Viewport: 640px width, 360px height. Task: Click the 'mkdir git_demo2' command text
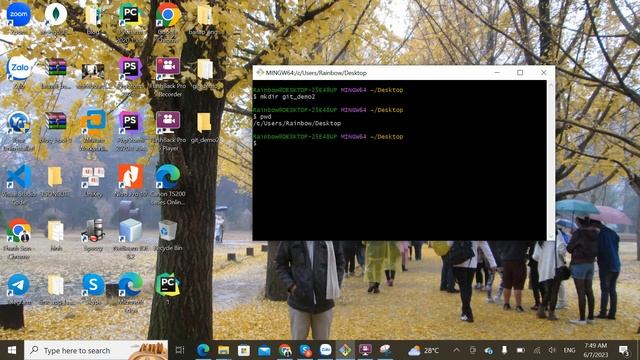287,97
